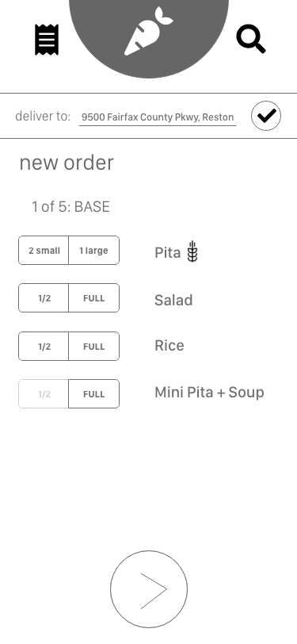Tap the Mini Pita + Soup label
This screenshot has height=644, width=297.
(209, 393)
